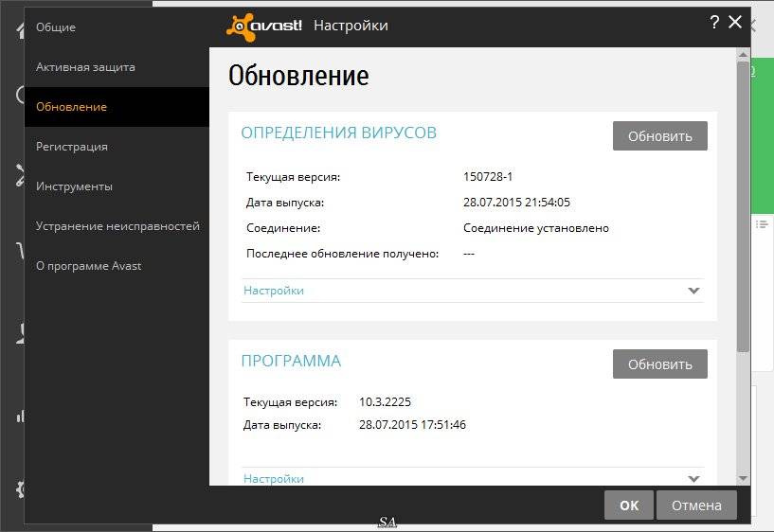
Task: Click the Отмена button
Action: (696, 505)
